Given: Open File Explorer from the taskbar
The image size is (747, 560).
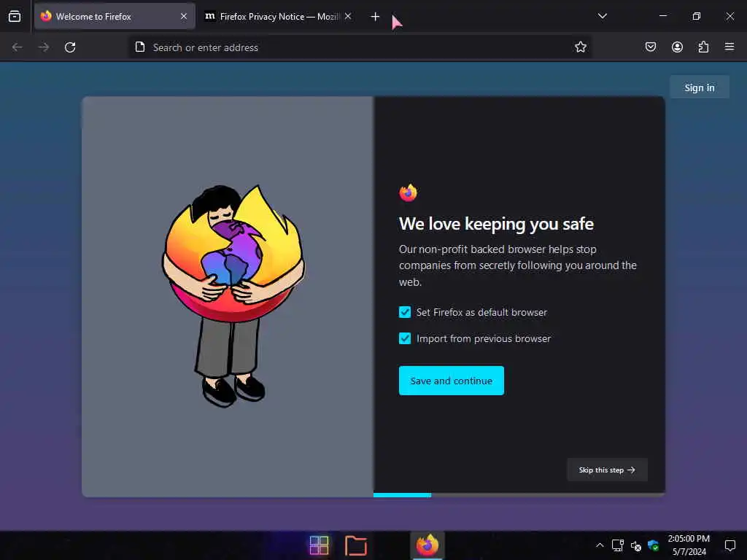Looking at the screenshot, I should click(x=355, y=545).
